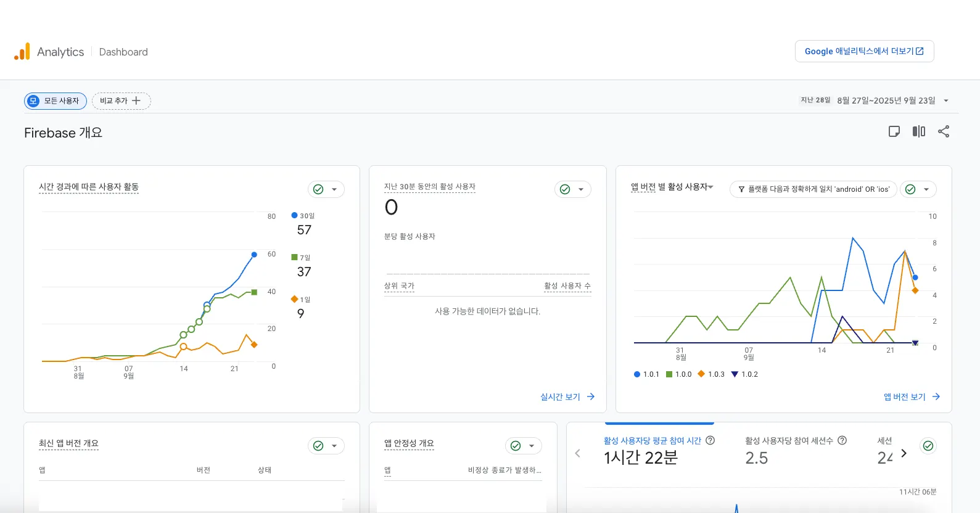Click 최신 앱 버전 개요 title
This screenshot has height=513, width=980.
click(68, 443)
